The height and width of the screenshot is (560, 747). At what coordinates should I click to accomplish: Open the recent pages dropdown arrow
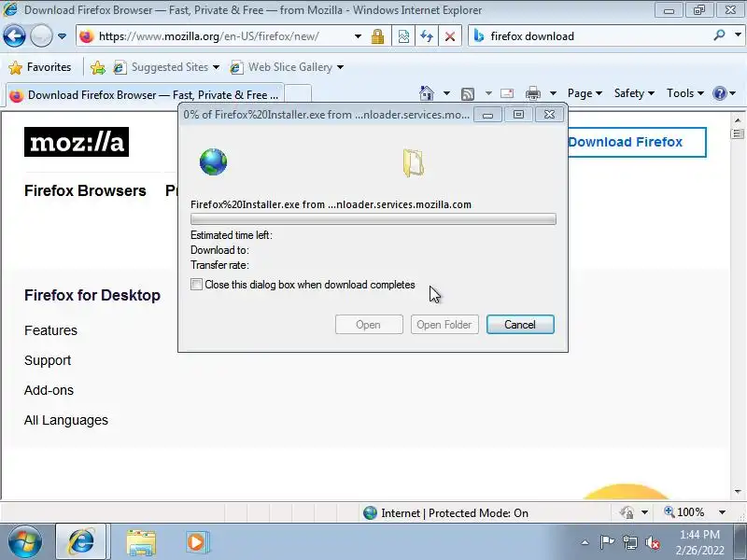(62, 36)
